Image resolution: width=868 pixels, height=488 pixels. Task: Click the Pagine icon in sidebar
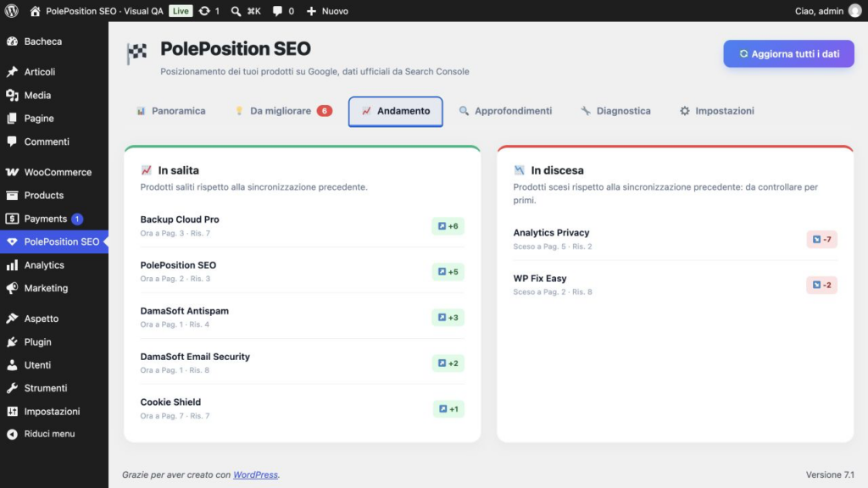pyautogui.click(x=12, y=119)
